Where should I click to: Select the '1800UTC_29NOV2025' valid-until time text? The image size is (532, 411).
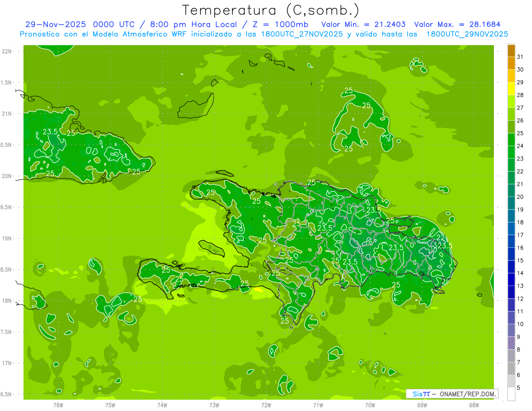click(467, 34)
